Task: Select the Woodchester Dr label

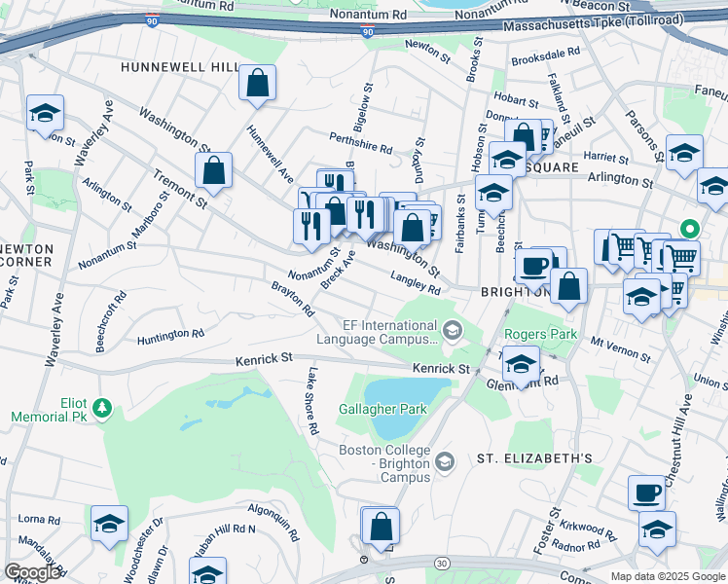Action: click(143, 549)
